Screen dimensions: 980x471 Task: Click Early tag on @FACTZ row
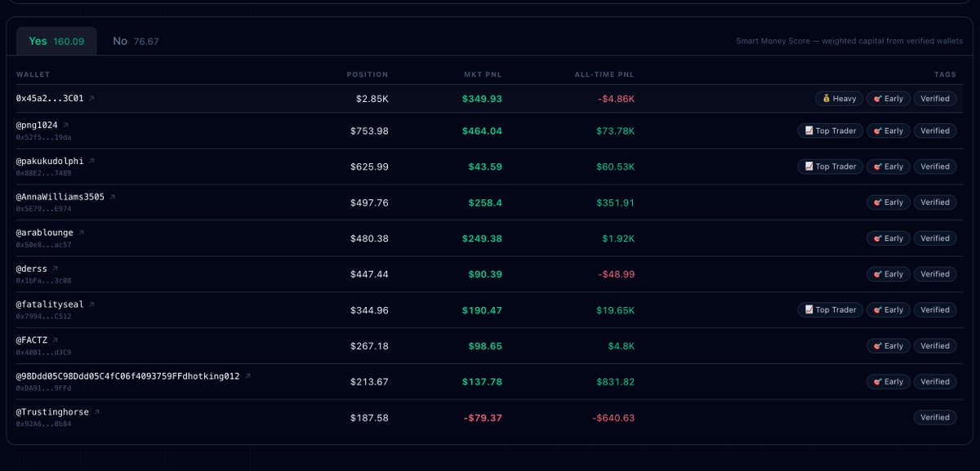click(889, 345)
